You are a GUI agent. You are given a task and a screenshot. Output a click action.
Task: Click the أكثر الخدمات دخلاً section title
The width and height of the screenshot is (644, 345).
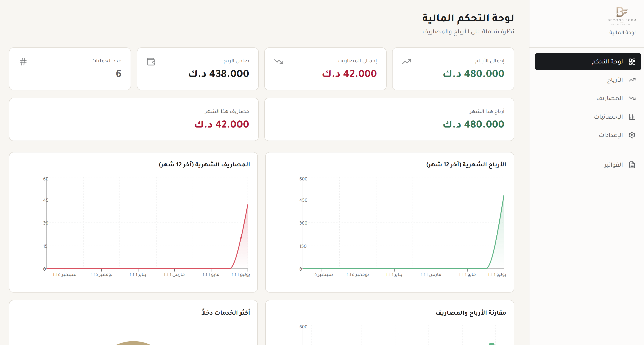pos(225,313)
